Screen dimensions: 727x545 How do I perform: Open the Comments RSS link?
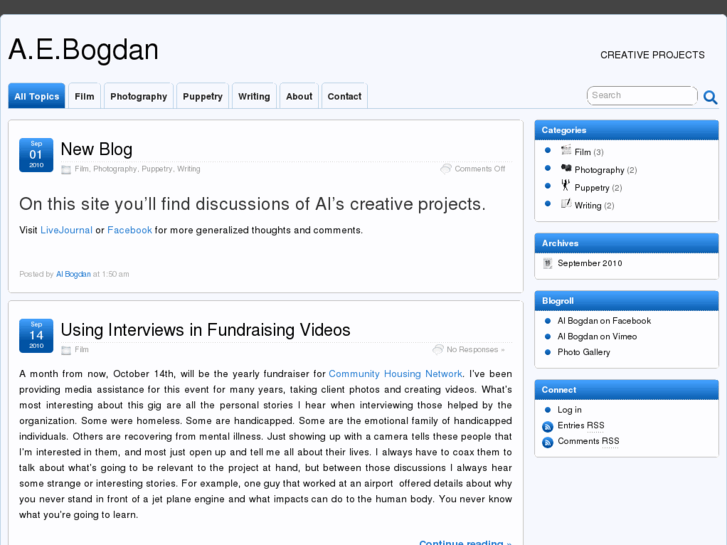(x=588, y=442)
